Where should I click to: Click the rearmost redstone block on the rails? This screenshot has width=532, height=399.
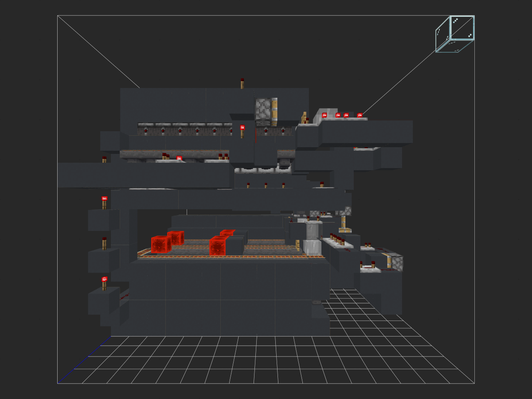pos(228,233)
